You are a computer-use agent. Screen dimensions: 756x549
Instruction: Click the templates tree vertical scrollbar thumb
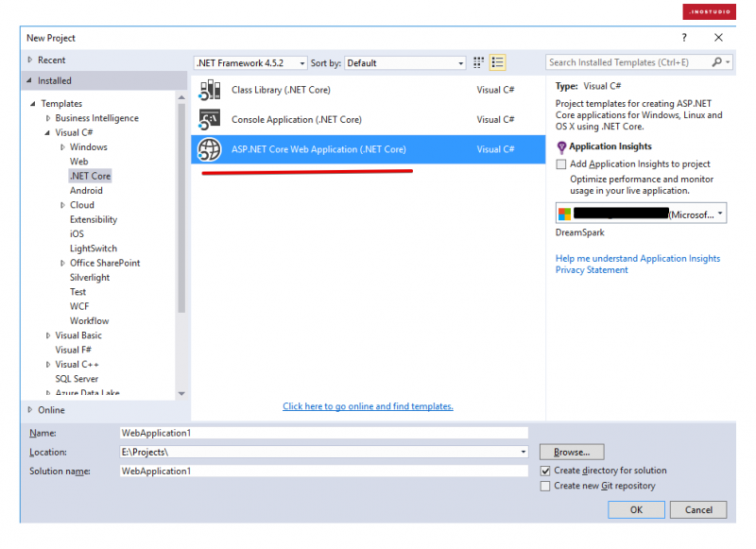point(181,208)
